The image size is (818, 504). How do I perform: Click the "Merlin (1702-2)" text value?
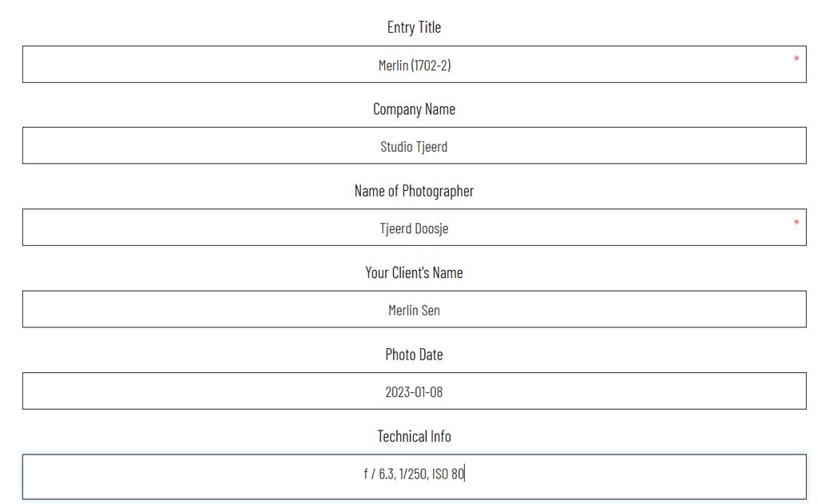(414, 65)
